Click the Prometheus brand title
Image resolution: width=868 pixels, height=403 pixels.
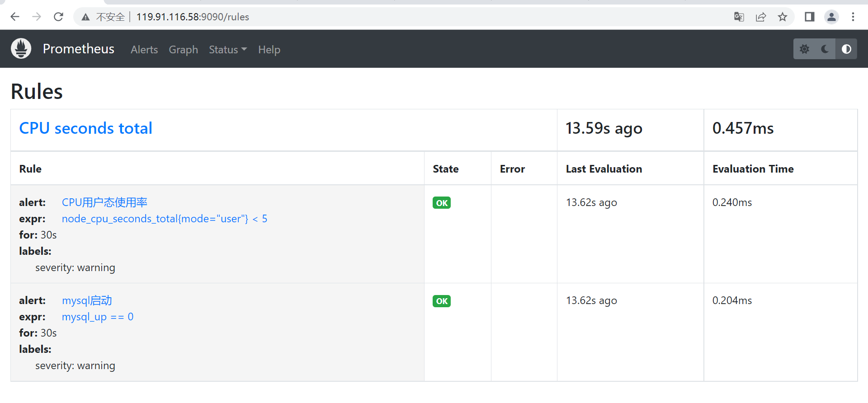point(79,49)
